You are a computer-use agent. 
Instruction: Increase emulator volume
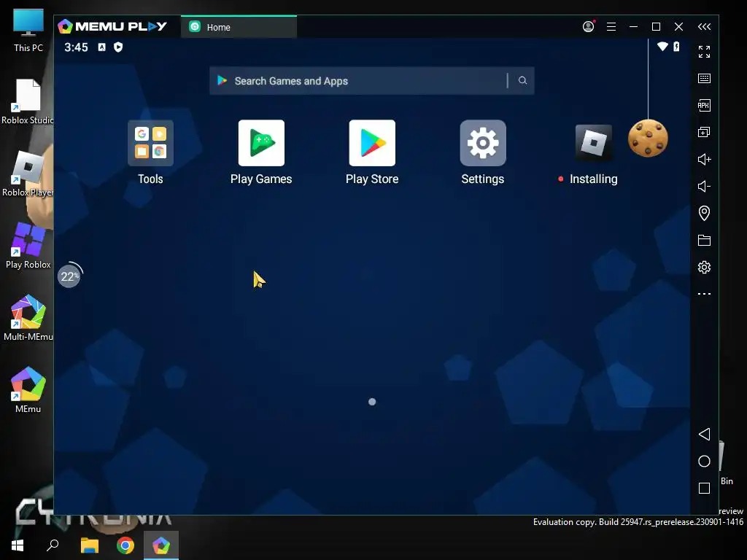(x=704, y=159)
